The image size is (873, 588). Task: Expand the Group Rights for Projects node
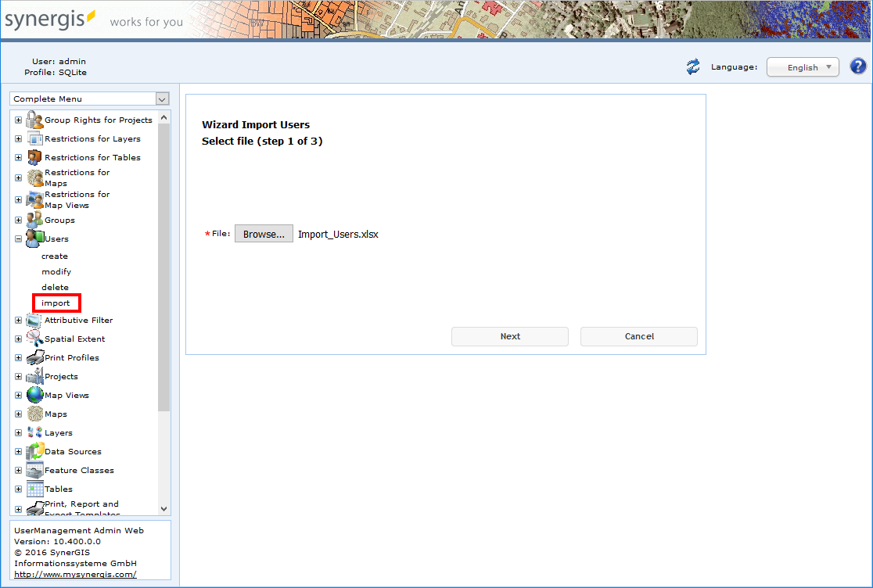pyautogui.click(x=18, y=120)
